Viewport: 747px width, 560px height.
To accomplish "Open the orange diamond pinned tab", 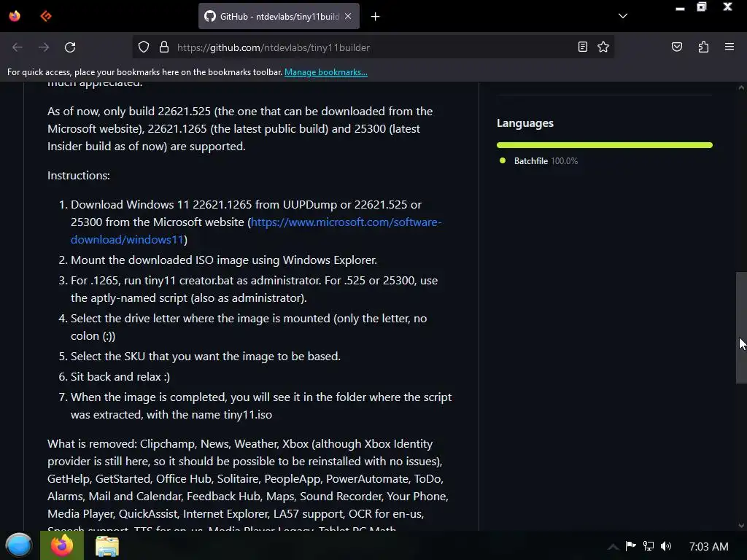I will point(46,16).
